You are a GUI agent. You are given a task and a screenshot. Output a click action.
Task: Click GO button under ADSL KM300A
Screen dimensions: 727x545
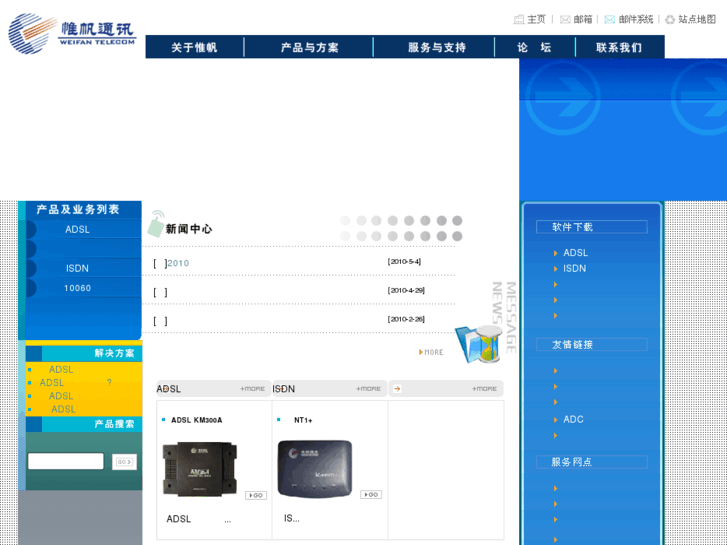(x=256, y=495)
